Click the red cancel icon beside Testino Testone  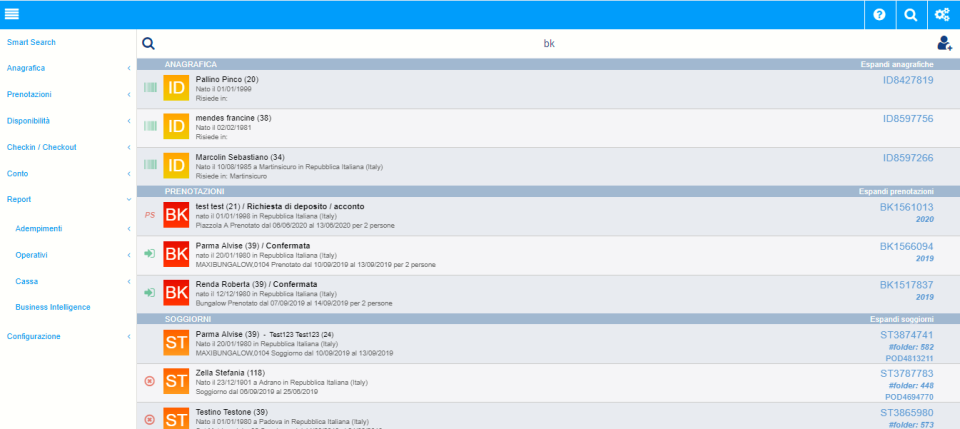149,420
